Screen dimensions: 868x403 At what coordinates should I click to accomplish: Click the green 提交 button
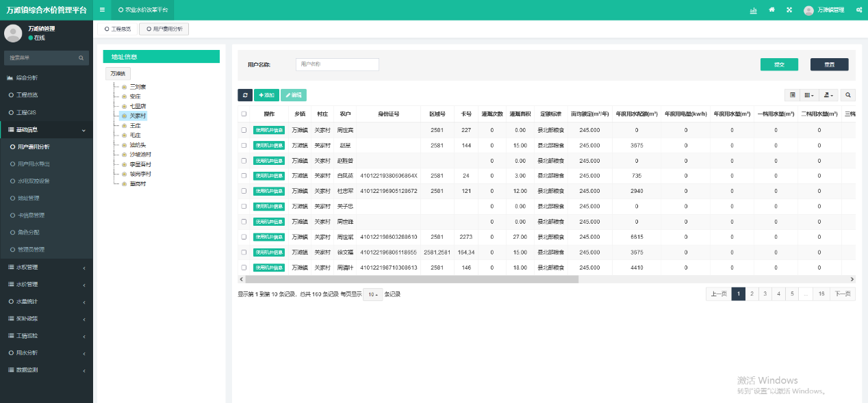point(779,64)
